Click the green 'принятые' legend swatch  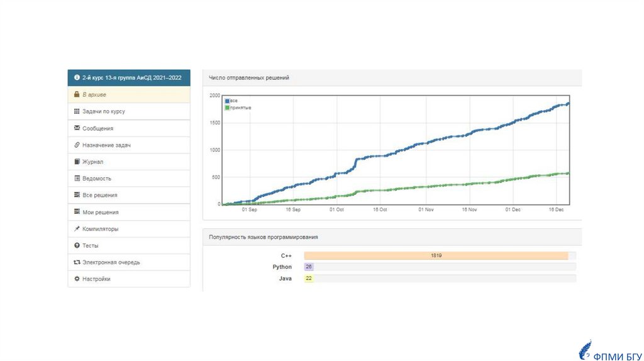click(227, 108)
